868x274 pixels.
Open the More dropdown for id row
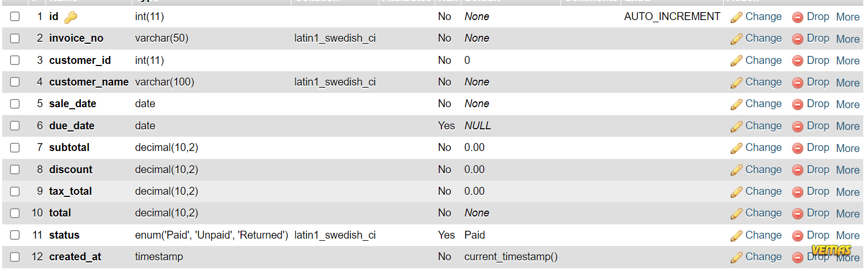pyautogui.click(x=847, y=17)
